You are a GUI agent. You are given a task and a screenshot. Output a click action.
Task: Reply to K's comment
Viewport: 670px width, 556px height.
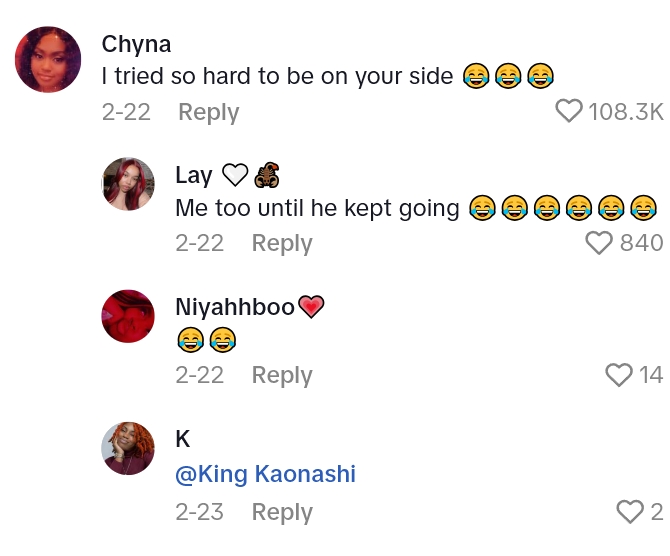282,512
